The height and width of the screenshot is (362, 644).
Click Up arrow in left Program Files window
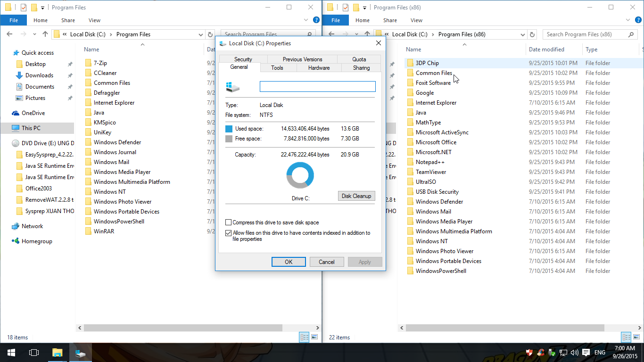point(45,34)
